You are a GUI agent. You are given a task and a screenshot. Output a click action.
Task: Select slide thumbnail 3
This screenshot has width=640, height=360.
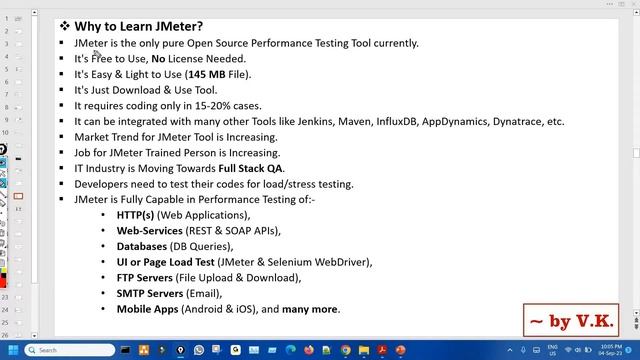click(x=18, y=44)
